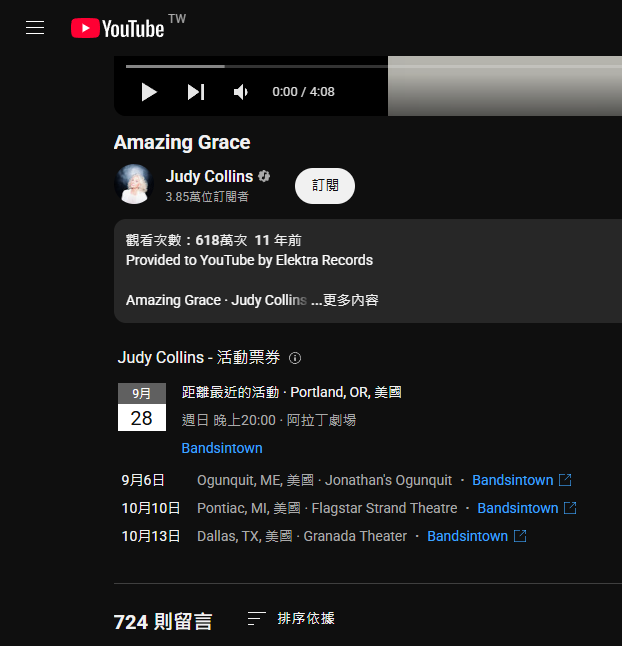Click the verified artist badge
Image resolution: width=622 pixels, height=646 pixels.
pos(264,176)
